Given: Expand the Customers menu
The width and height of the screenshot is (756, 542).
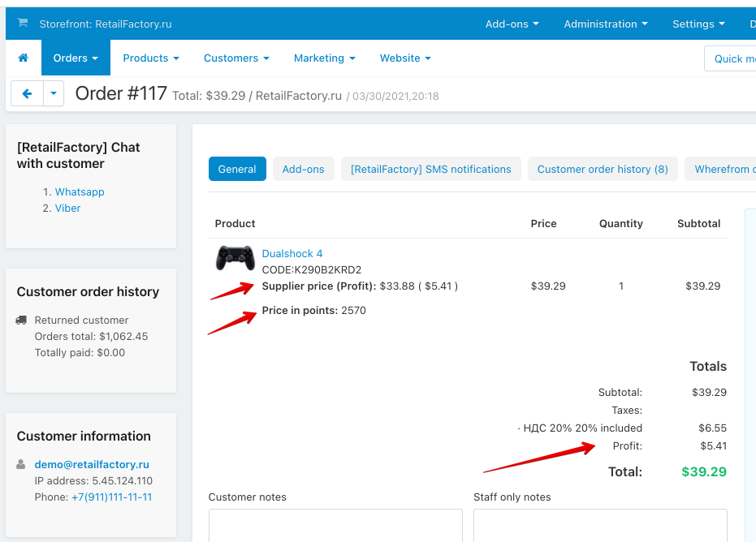Looking at the screenshot, I should (x=236, y=58).
